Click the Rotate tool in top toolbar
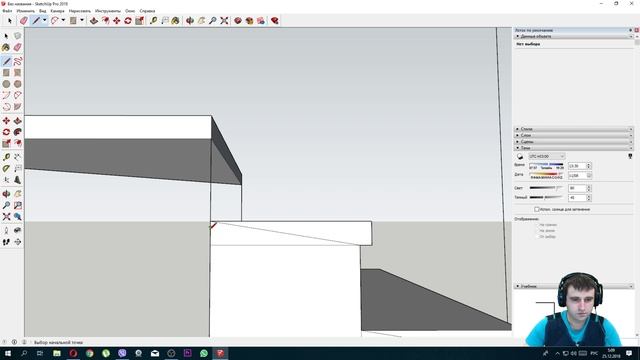The height and width of the screenshot is (360, 640). tap(128, 20)
